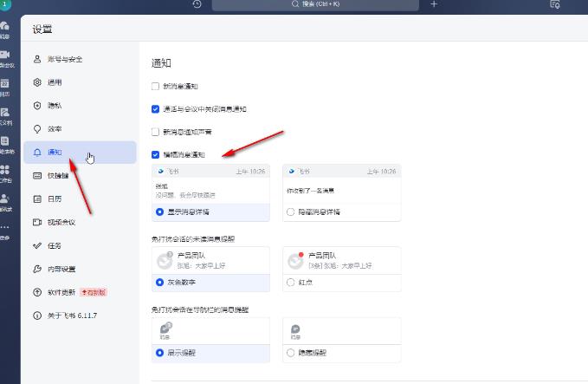Select the 显示消息详情 radio option

click(x=159, y=212)
